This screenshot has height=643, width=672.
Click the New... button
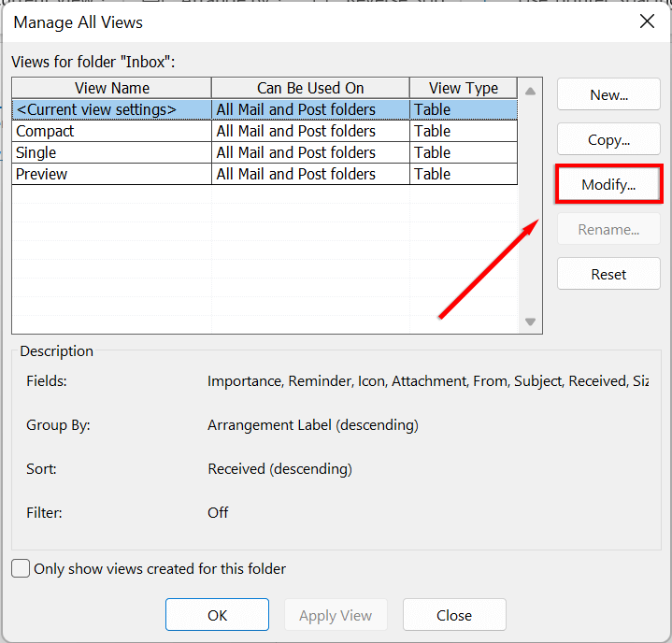[x=608, y=94]
